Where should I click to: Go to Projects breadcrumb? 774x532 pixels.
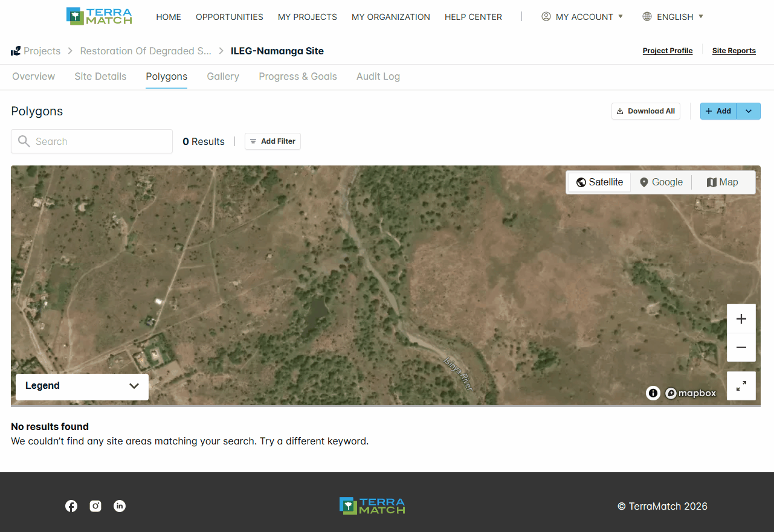pos(42,51)
